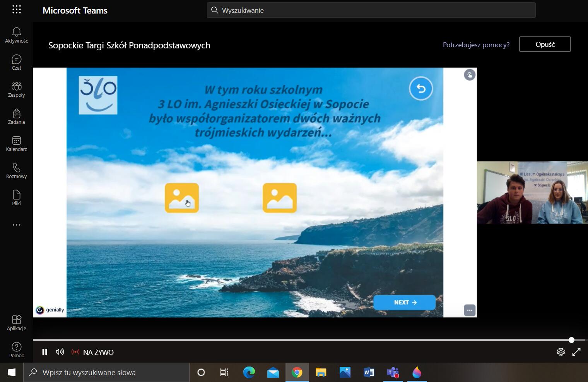Click the Opuść leave button
Screen dimensions: 588x382
coord(545,45)
